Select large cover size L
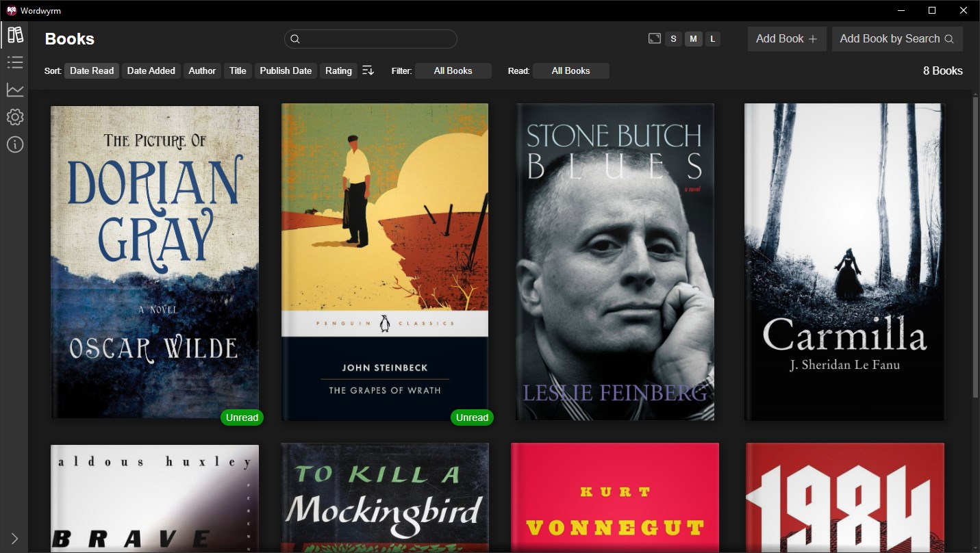The width and height of the screenshot is (980, 553). pyautogui.click(x=713, y=39)
